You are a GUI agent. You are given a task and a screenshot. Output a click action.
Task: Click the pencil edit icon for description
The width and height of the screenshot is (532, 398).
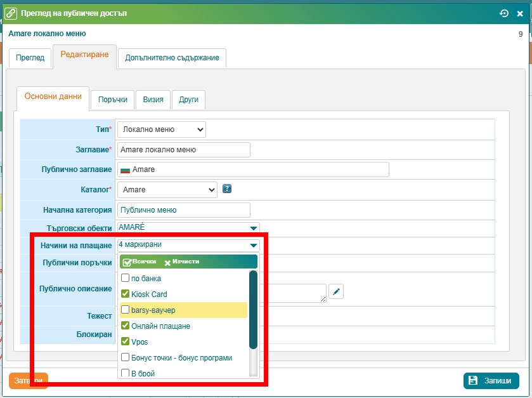337,291
